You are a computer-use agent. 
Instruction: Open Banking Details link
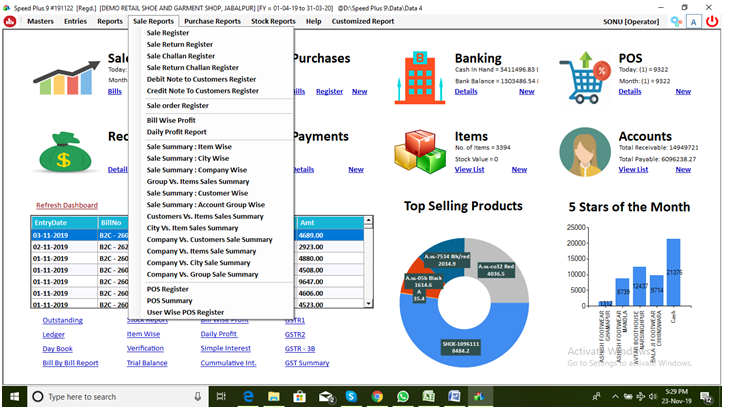click(x=466, y=91)
